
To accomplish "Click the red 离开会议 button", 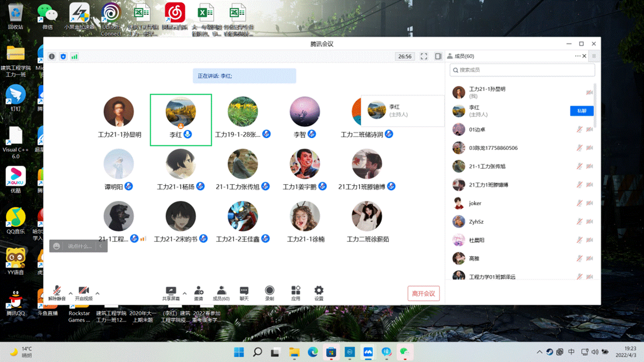I will point(423,294).
